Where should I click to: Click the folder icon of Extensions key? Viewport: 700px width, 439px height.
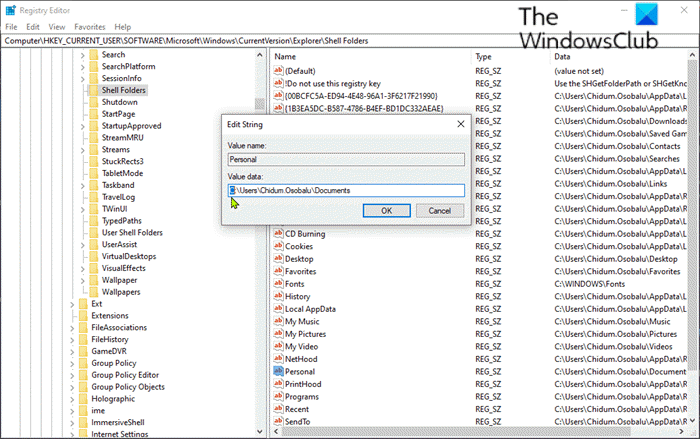click(x=83, y=316)
